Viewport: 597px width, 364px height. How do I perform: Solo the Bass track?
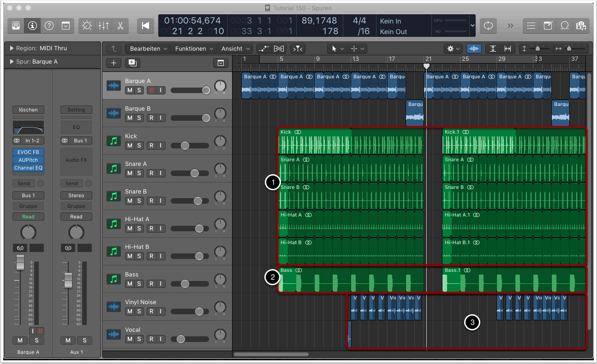tap(139, 284)
